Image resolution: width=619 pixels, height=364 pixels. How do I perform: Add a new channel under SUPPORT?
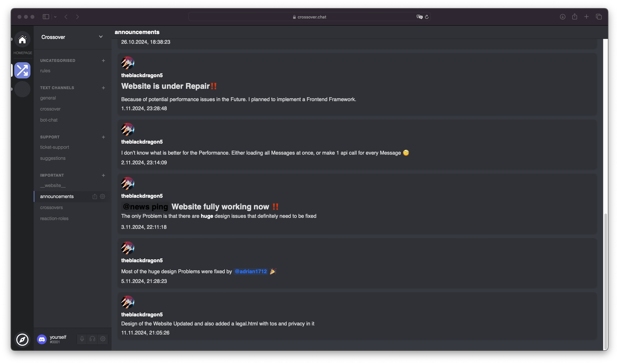pyautogui.click(x=103, y=137)
